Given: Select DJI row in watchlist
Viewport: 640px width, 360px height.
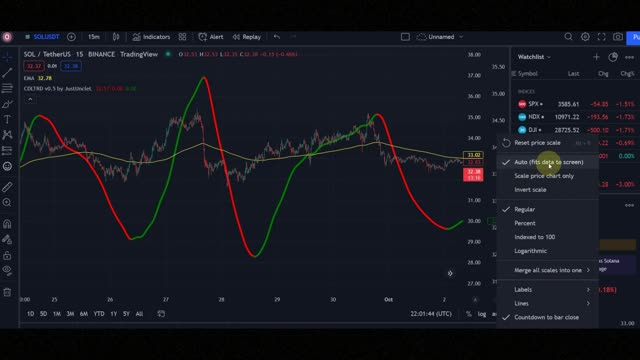Looking at the screenshot, I should click(x=576, y=130).
